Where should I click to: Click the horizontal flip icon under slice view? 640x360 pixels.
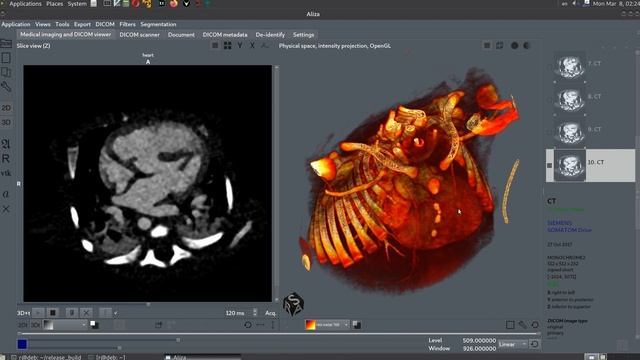click(260, 325)
